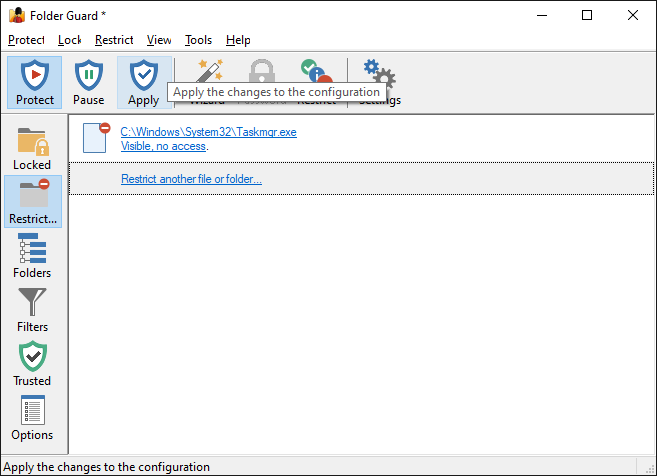Click the Folder Guard app icon in title bar
The height and width of the screenshot is (476, 657).
pos(17,16)
